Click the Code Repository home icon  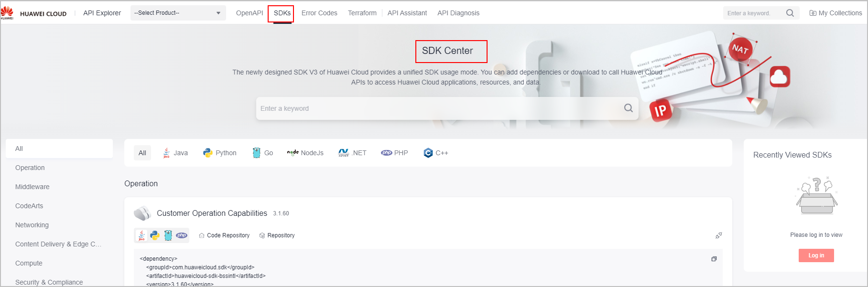coord(202,235)
